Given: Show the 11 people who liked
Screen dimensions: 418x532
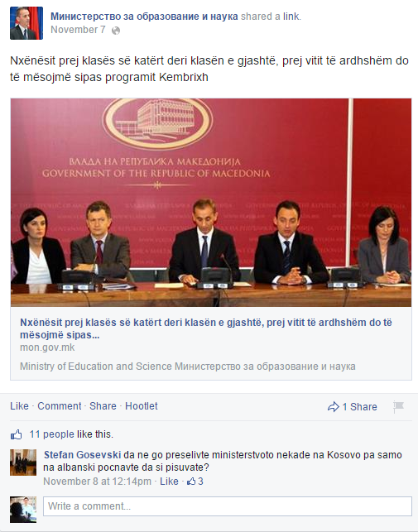Looking at the screenshot, I should coord(51,434).
